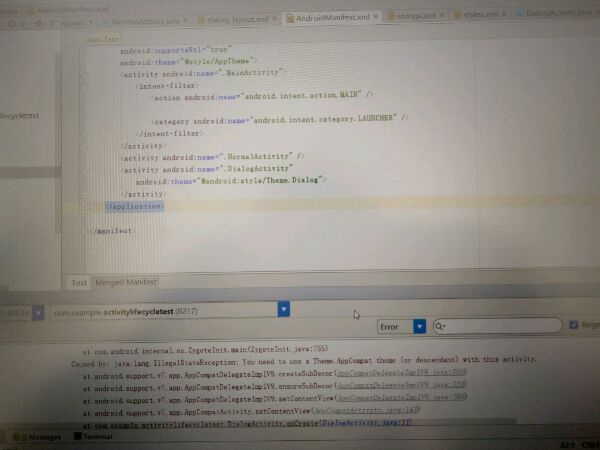Close the NormalActivity.java tab
The image size is (600, 450).
pyautogui.click(x=185, y=21)
